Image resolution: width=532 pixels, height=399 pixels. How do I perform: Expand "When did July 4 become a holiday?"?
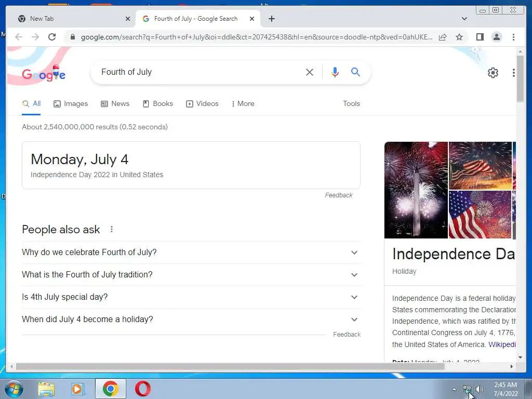point(191,320)
